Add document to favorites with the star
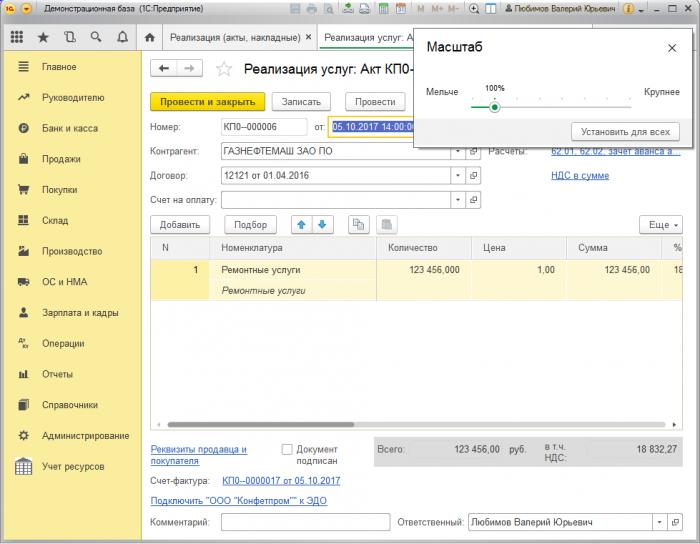This screenshot has width=700, height=544. tap(224, 69)
